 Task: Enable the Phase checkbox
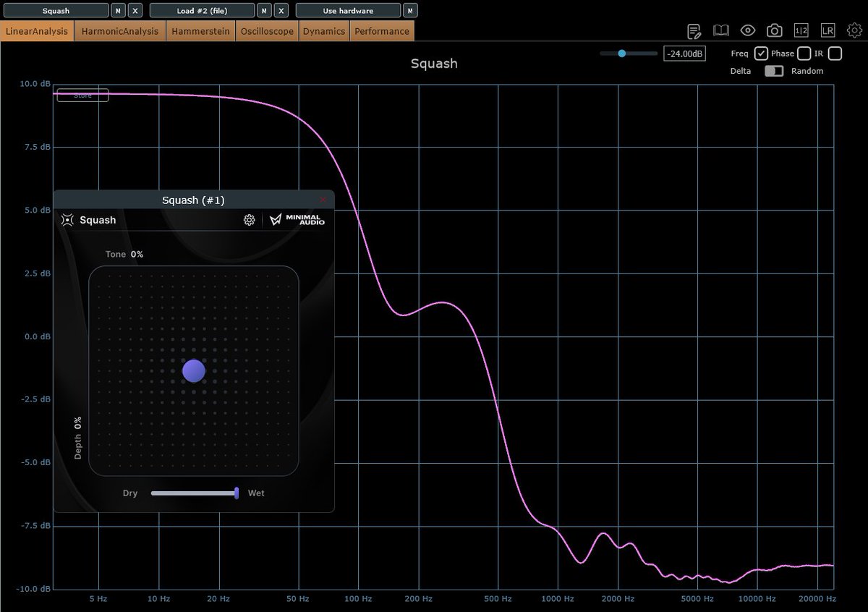(x=804, y=54)
